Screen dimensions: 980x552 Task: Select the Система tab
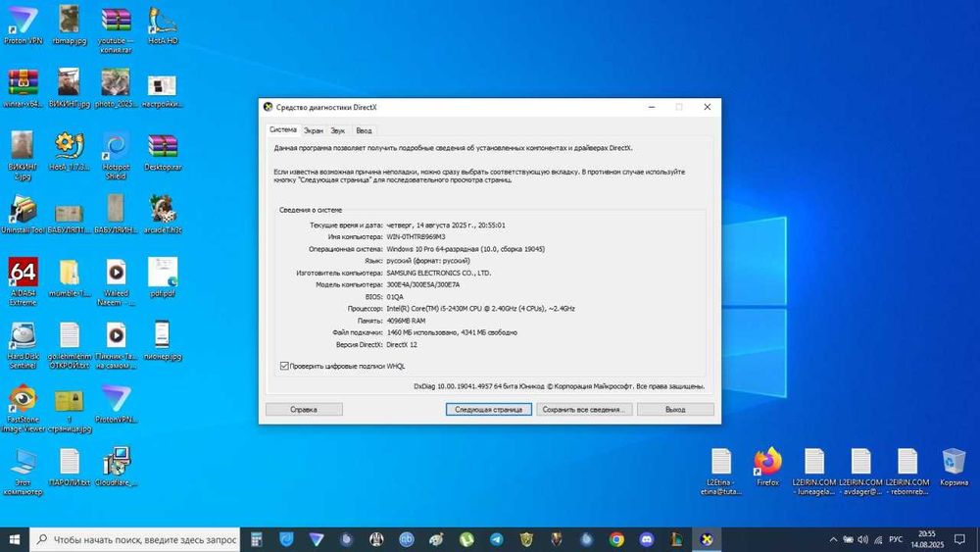(x=283, y=129)
